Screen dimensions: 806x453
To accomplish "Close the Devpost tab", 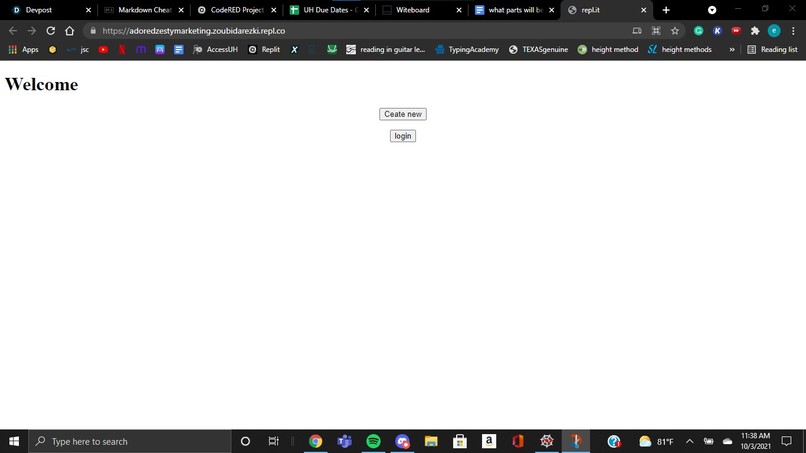I will [x=88, y=10].
